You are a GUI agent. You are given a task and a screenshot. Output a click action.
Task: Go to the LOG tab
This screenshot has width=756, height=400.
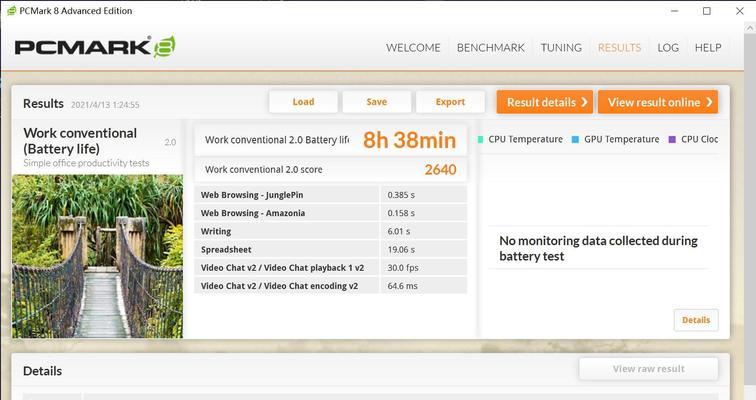668,48
